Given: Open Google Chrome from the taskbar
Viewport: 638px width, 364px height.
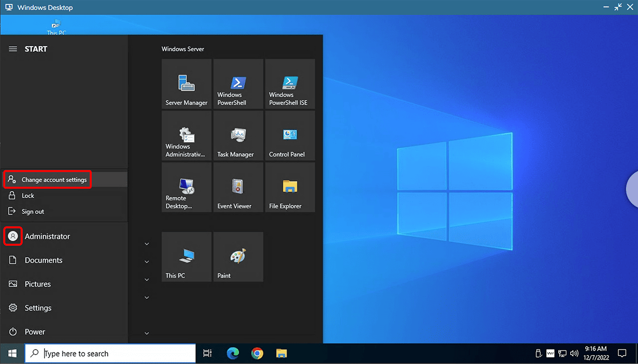Looking at the screenshot, I should (x=257, y=354).
